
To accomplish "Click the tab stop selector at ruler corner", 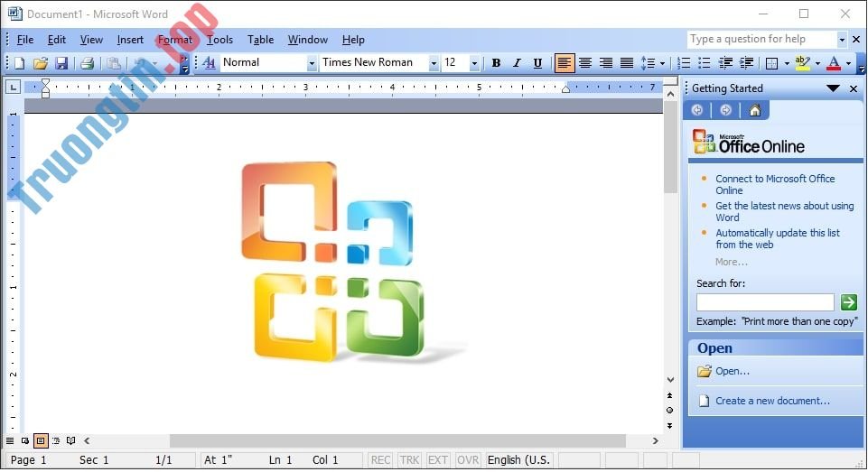I will (x=13, y=87).
